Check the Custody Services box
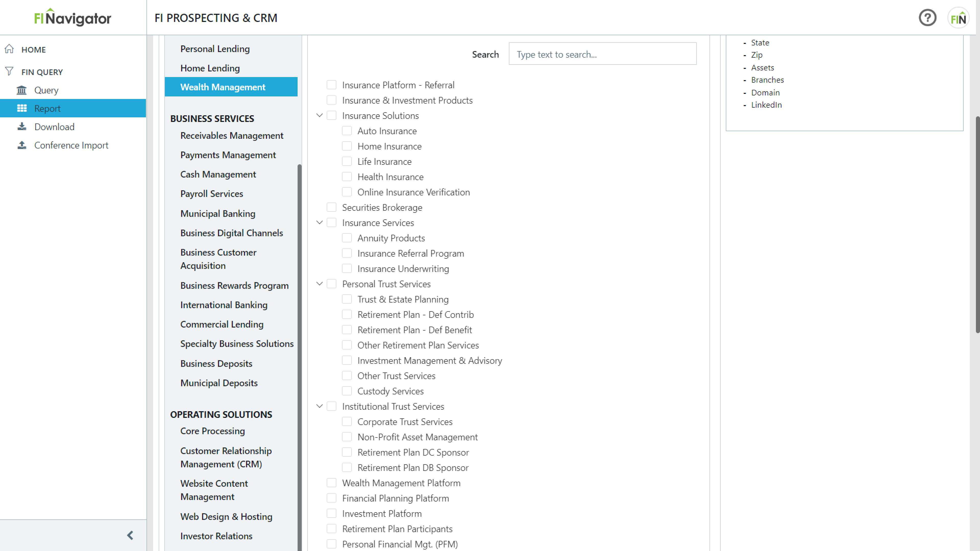The height and width of the screenshot is (551, 980). pos(347,391)
